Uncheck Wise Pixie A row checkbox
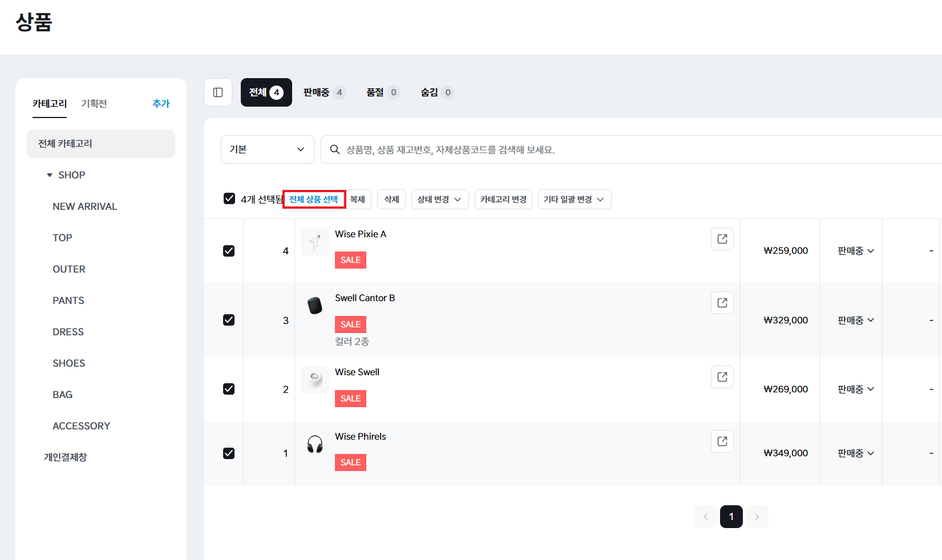 pyautogui.click(x=229, y=251)
